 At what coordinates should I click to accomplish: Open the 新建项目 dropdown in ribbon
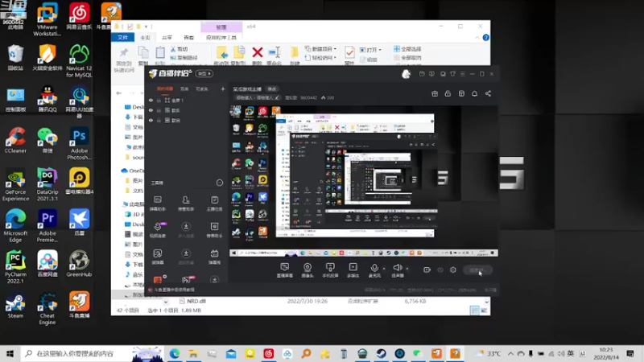point(320,49)
